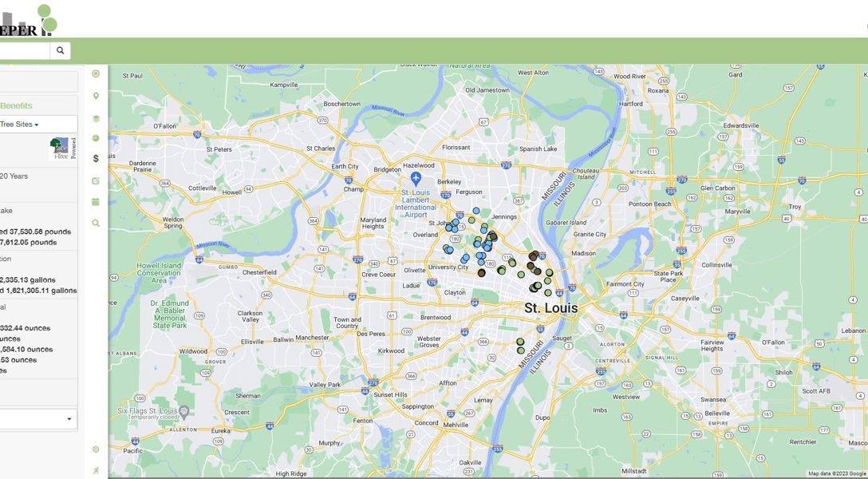Click the '20 Years' text in panel
This screenshot has height=479, width=868.
tap(14, 176)
